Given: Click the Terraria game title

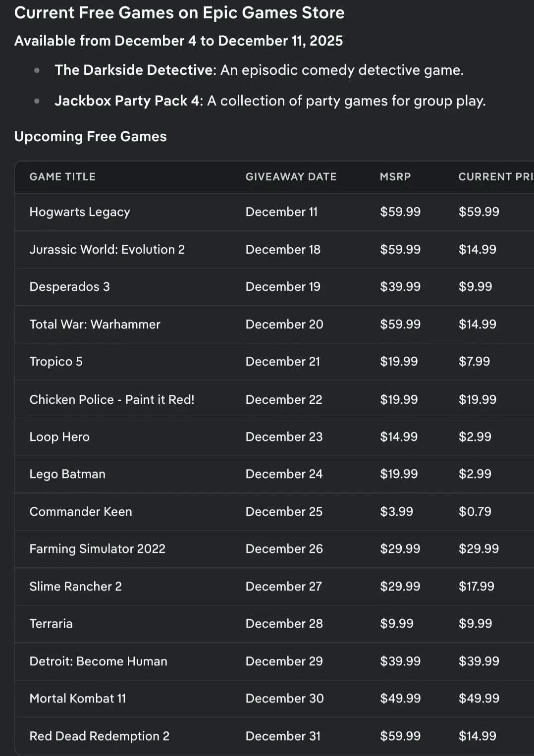Looking at the screenshot, I should 51,624.
